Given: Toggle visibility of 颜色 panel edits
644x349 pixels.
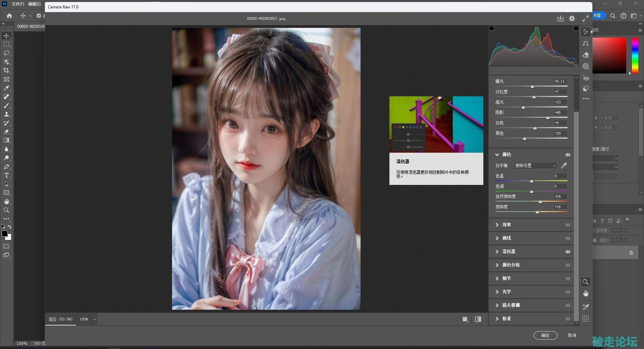Looking at the screenshot, I should point(568,155).
